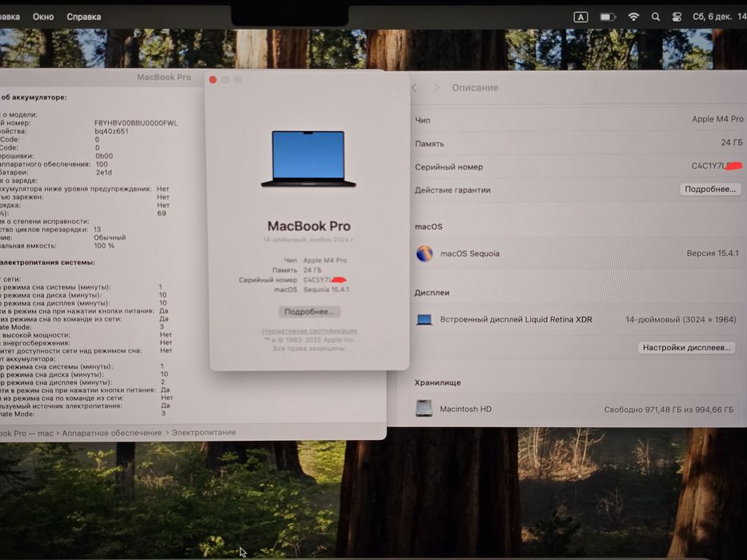Screen dimensions: 747x560
Task: Click Apple M4 Pro chip text in About window
Action: [x=325, y=260]
